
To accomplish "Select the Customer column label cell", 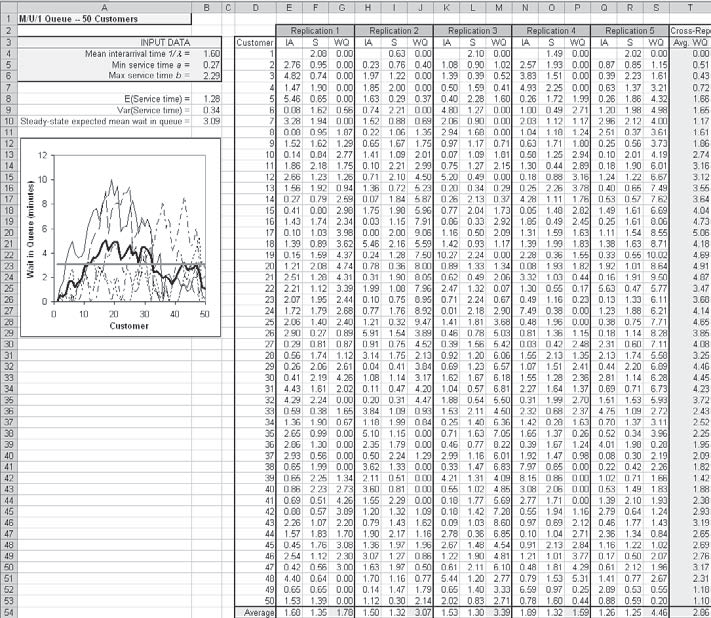I will 255,42.
